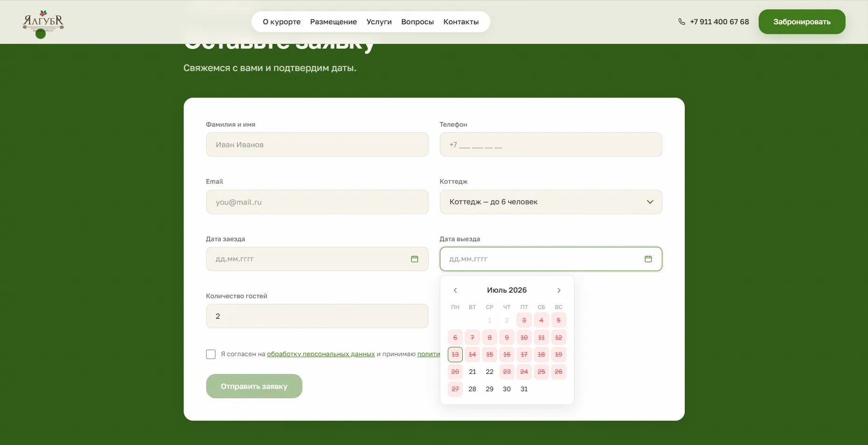Click booked day 20 in calendar
The width and height of the screenshot is (868, 445).
point(455,372)
